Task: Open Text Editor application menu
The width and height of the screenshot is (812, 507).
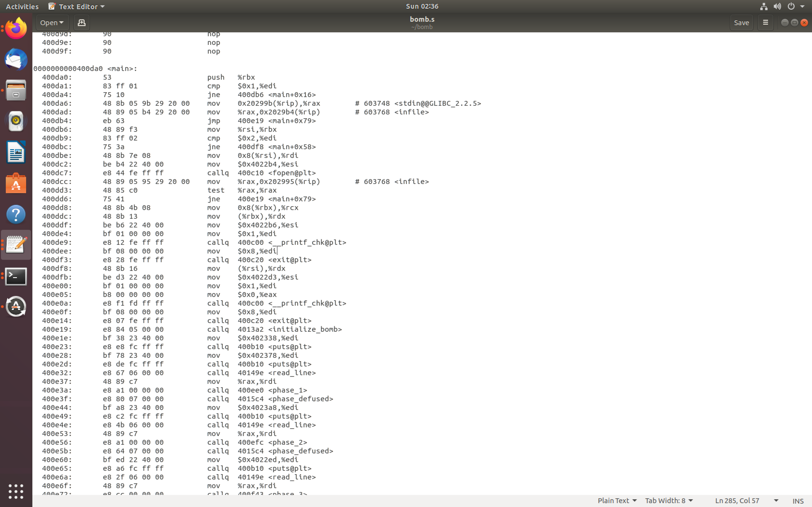Action: coord(77,6)
